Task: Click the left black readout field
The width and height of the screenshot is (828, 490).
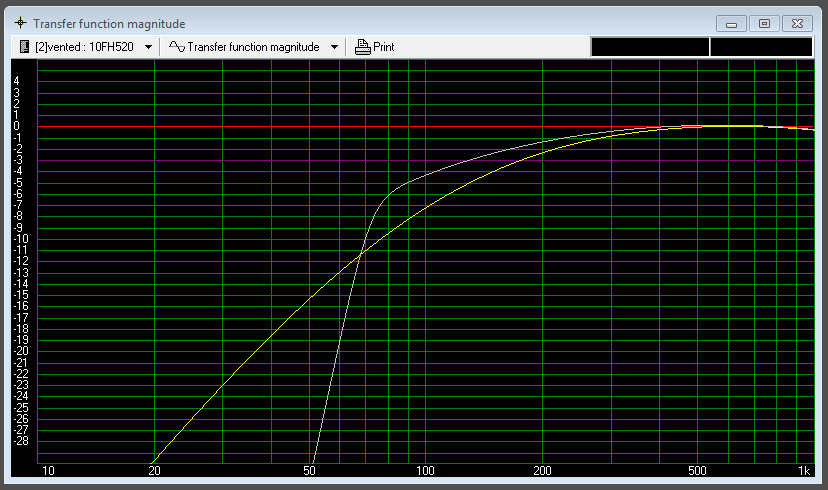Action: [650, 47]
